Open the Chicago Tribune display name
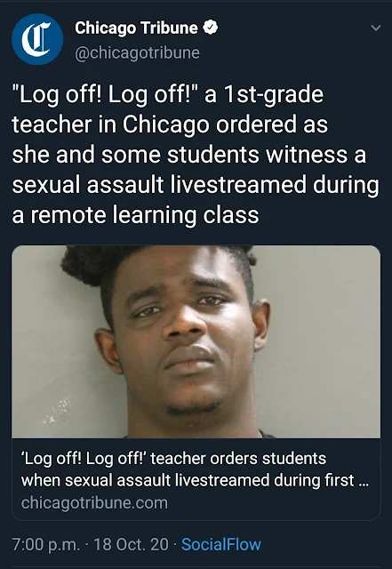Viewport: 392px width, 569px height. pos(137,28)
